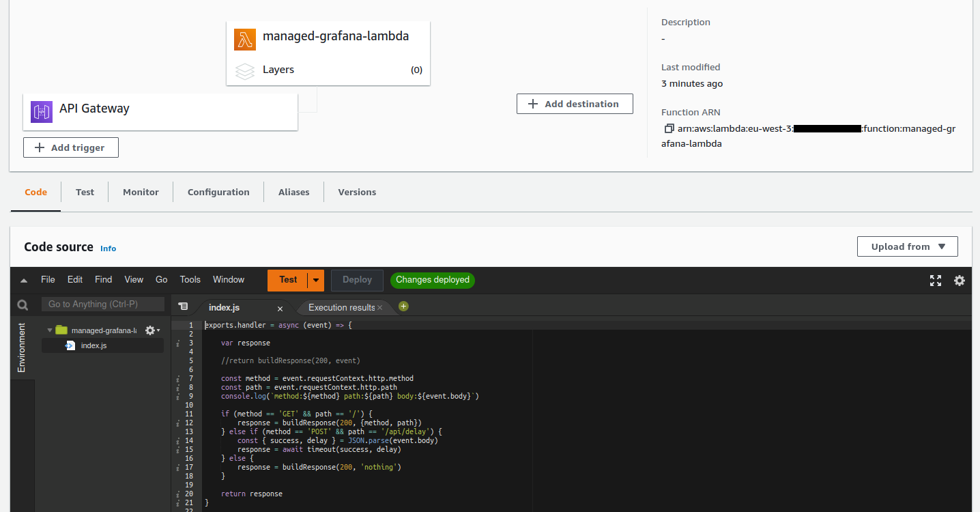980x512 pixels.
Task: Switch to the Test tab
Action: 85,193
